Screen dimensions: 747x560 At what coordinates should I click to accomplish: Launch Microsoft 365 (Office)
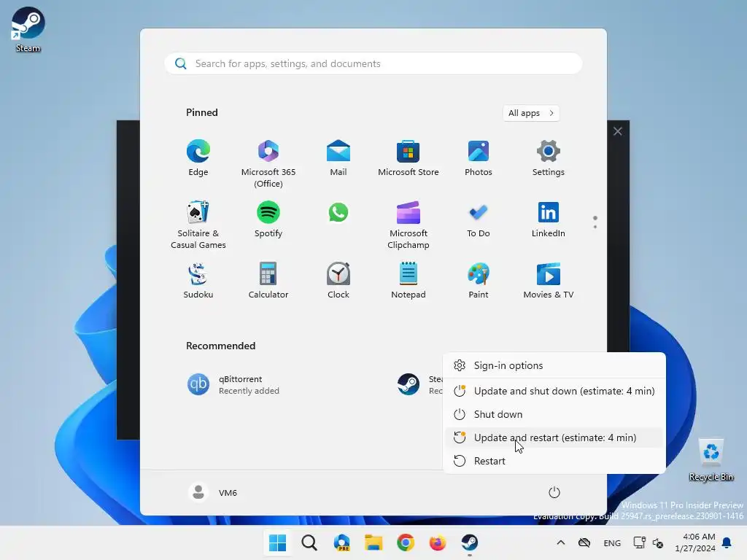(x=268, y=164)
